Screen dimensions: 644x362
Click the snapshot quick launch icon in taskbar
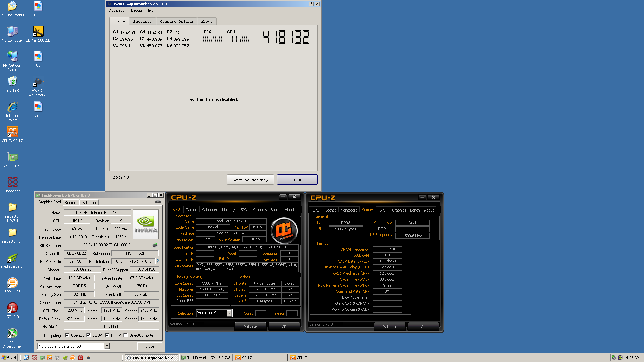click(x=34, y=358)
